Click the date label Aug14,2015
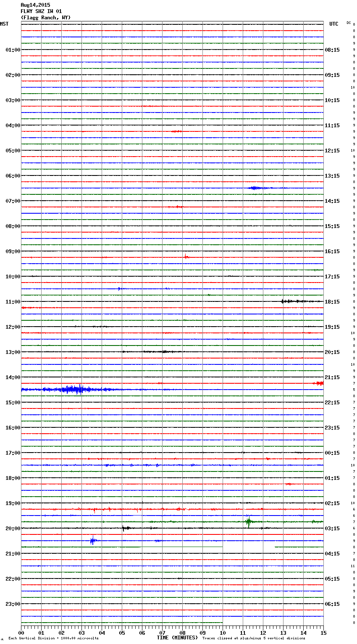Screen dimensions: 357x644 [35, 5]
